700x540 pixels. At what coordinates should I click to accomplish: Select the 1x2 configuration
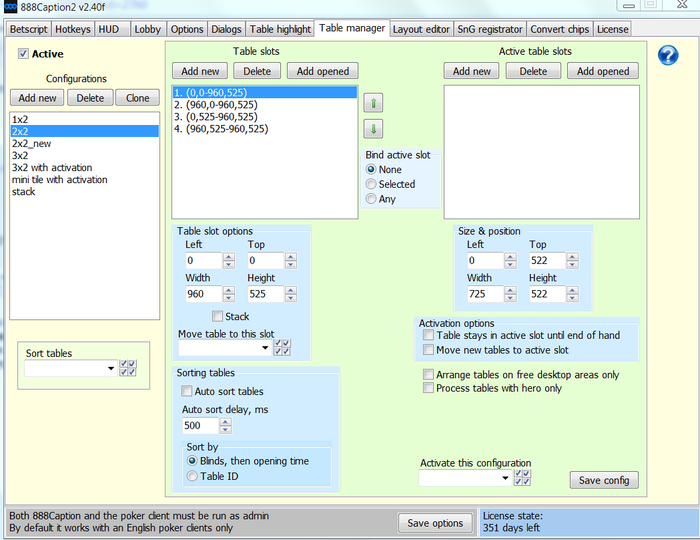click(84, 120)
